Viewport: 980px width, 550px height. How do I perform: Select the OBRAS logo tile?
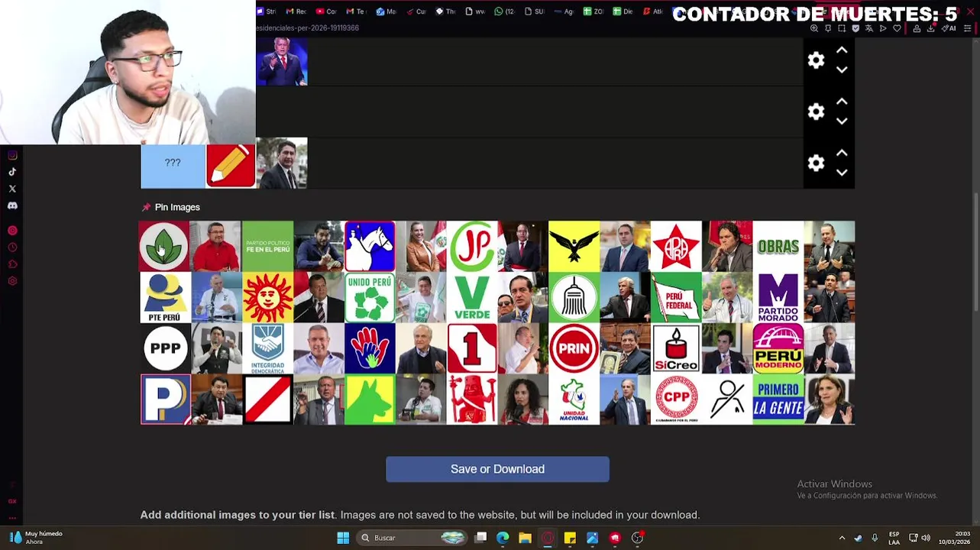tap(778, 246)
